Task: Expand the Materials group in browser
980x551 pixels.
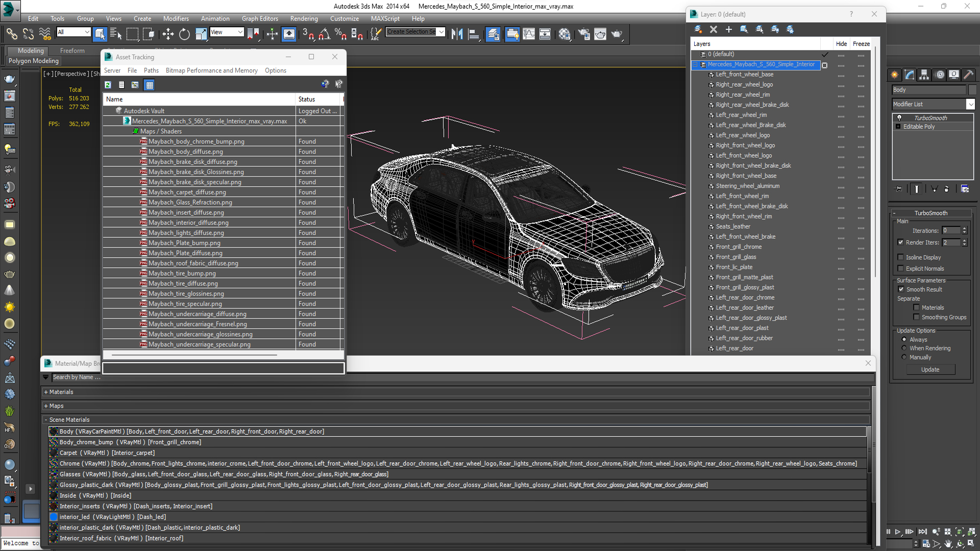Action: [46, 392]
